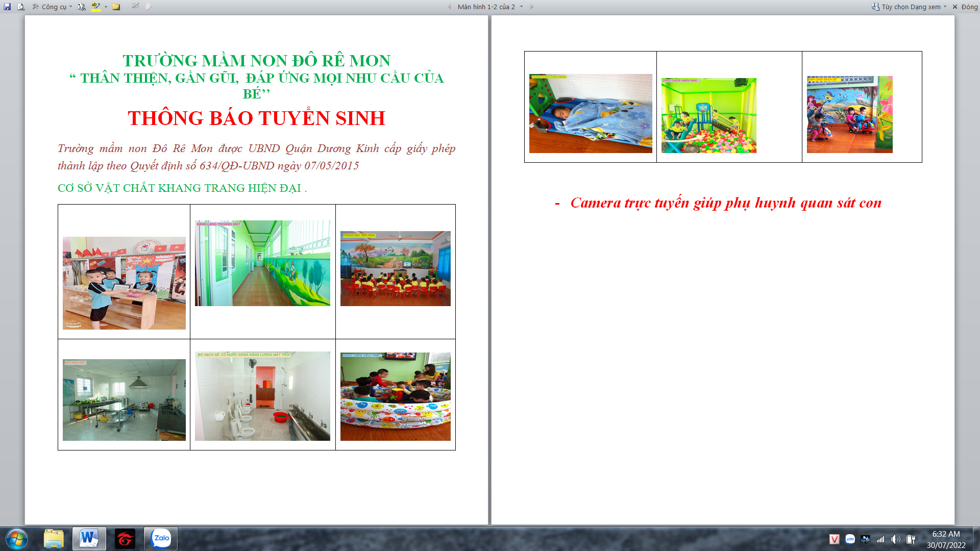This screenshot has height=551, width=980.
Task: Click the new comment note icon
Action: tap(116, 7)
